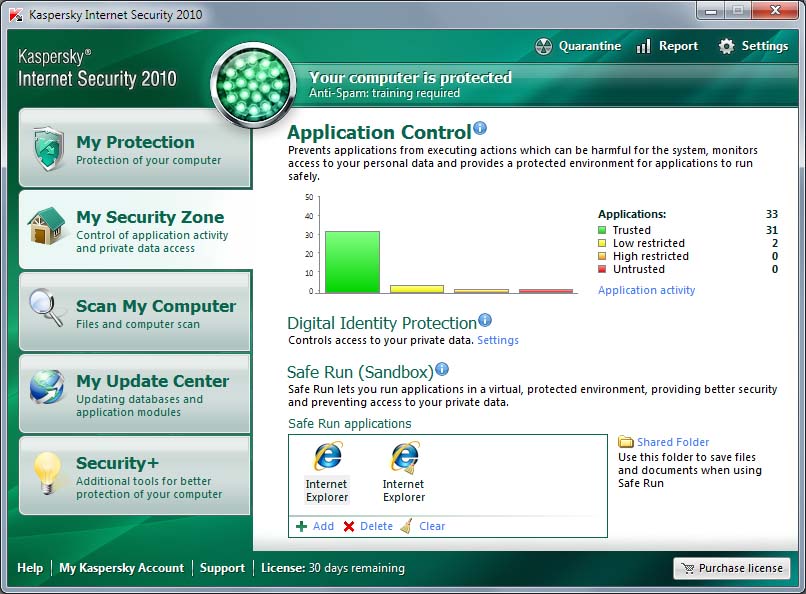Click the My Protection shield icon
Image resolution: width=806 pixels, height=594 pixels.
(48, 148)
